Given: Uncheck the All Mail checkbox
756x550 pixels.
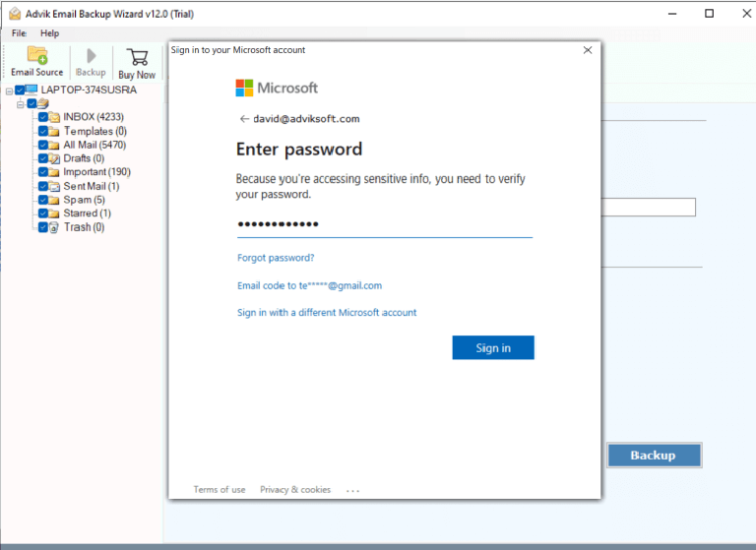Looking at the screenshot, I should coord(43,145).
